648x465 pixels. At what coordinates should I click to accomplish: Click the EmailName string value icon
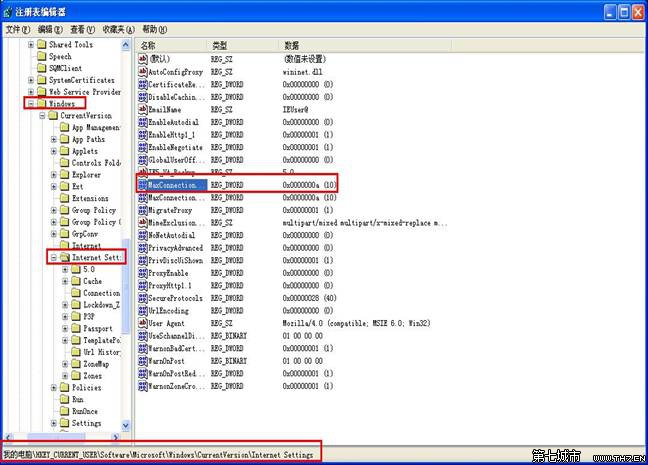click(142, 110)
